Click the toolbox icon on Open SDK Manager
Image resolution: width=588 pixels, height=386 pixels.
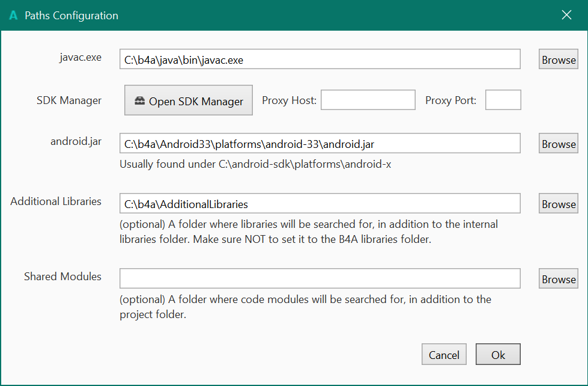(x=139, y=101)
